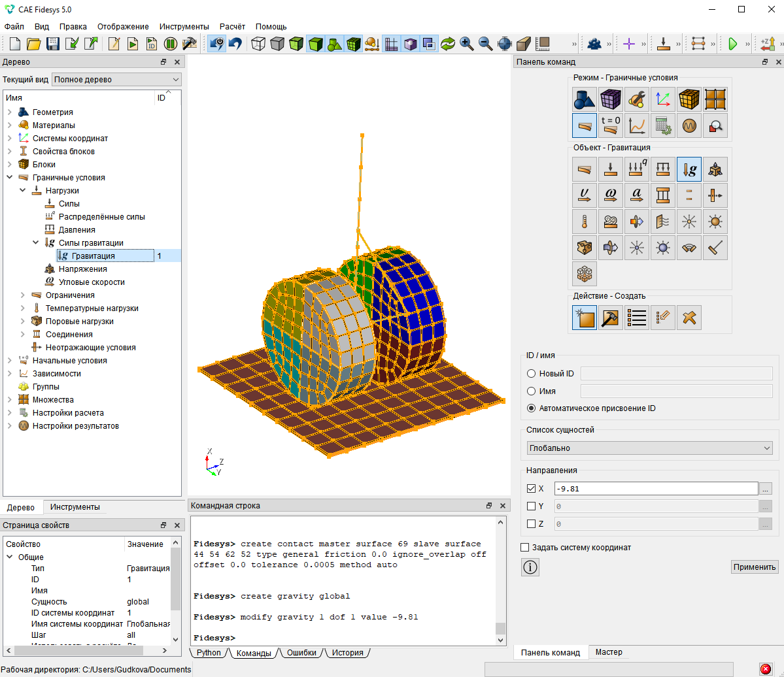This screenshot has width=784, height=677.
Task: Select the Boundary conditions mode icon
Action: pos(584,125)
